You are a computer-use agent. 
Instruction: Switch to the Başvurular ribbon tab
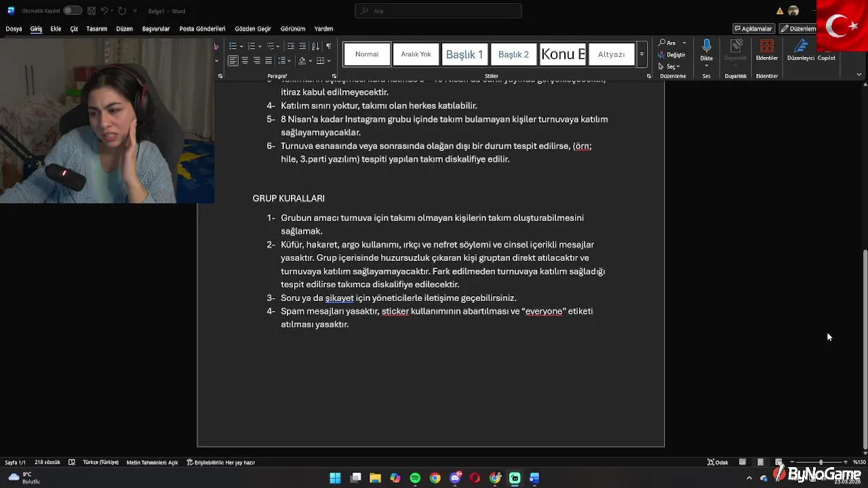pos(156,29)
